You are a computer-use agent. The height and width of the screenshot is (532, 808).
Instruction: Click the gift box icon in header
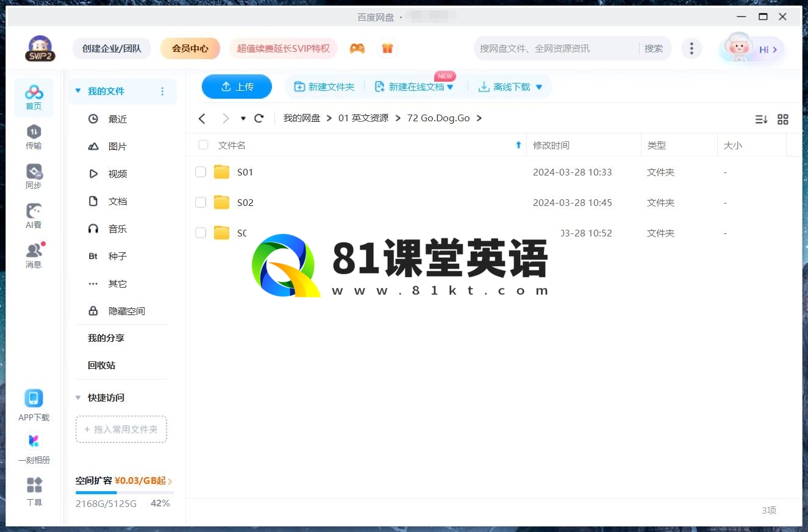(x=387, y=48)
